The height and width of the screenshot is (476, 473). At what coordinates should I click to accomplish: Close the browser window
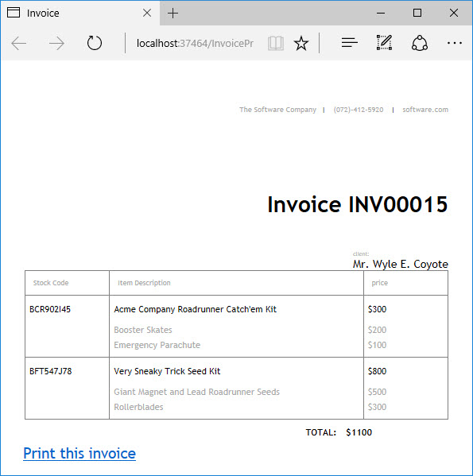[454, 13]
